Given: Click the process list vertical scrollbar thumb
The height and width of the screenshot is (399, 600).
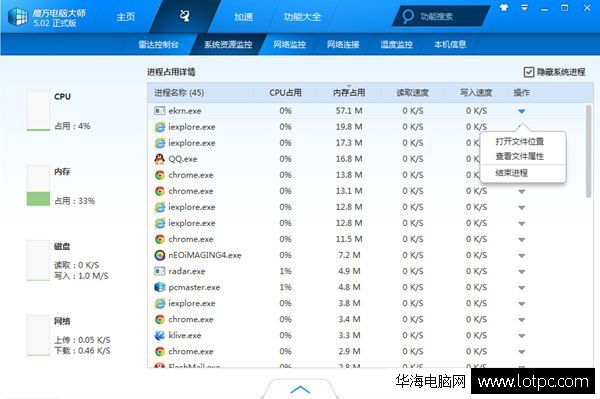Looking at the screenshot, I should pos(589,151).
